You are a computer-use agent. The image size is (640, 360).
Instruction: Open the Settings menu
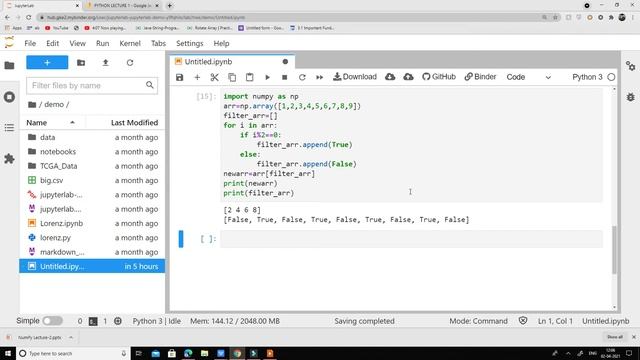pos(189,43)
